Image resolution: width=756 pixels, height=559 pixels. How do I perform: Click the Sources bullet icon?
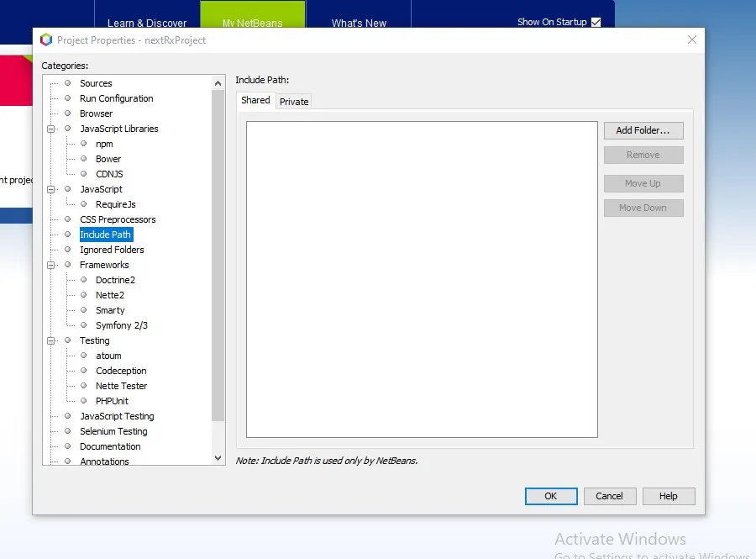67,83
